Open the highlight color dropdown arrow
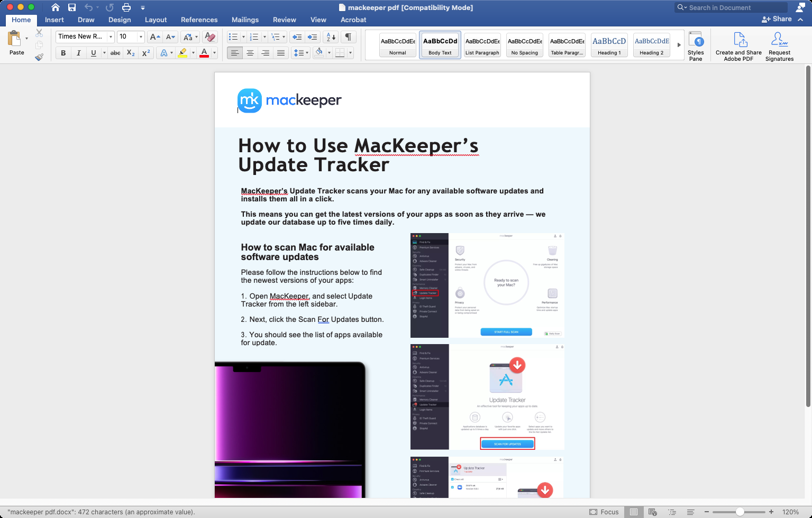Viewport: 812px width, 518px height. pyautogui.click(x=193, y=53)
